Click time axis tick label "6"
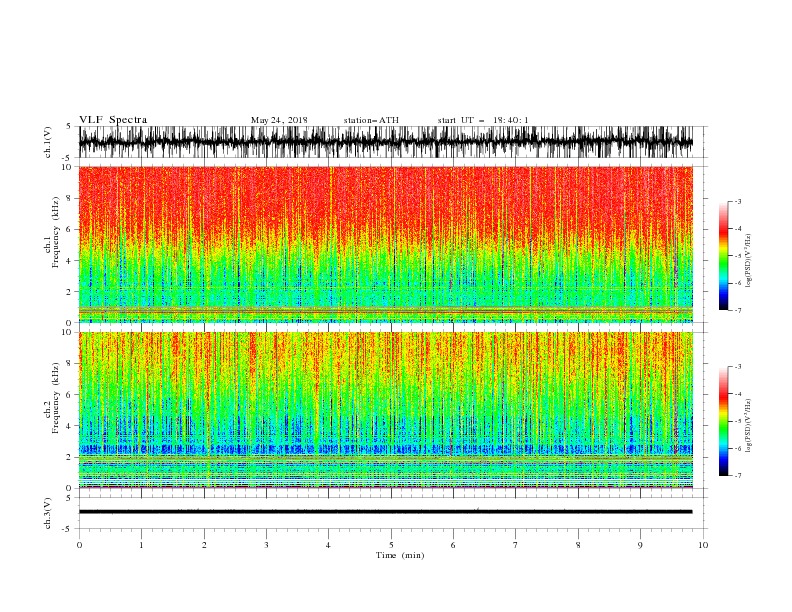This screenshot has width=792, height=612. coord(453,545)
